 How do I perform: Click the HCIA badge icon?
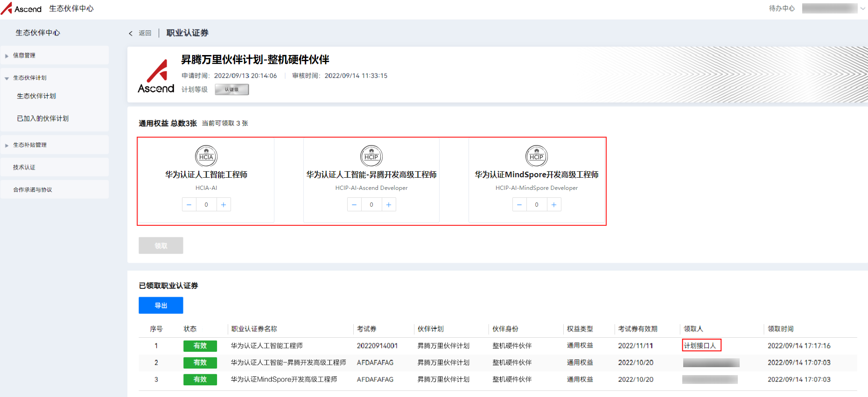pyautogui.click(x=206, y=156)
